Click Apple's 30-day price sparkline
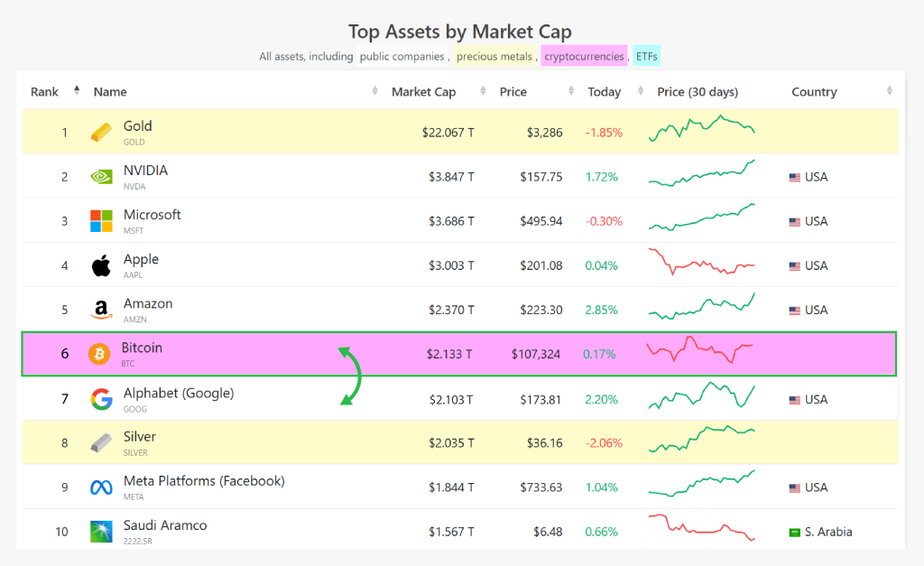The image size is (924, 566). [x=701, y=262]
